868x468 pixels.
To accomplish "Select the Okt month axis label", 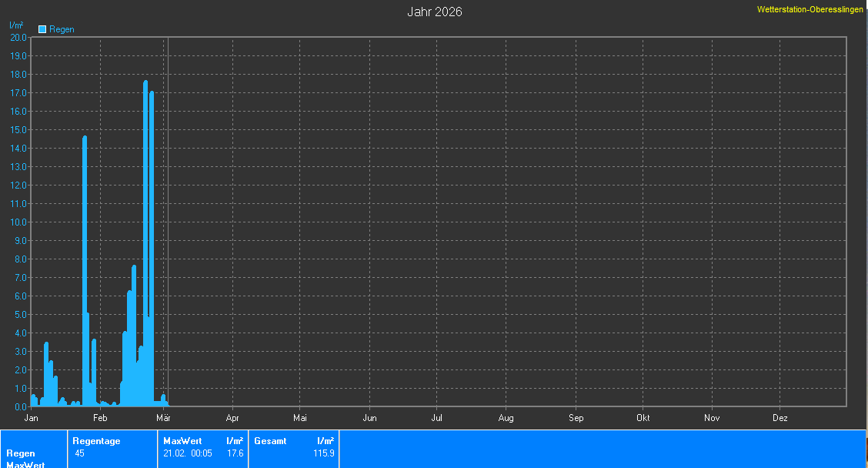I will click(x=643, y=418).
